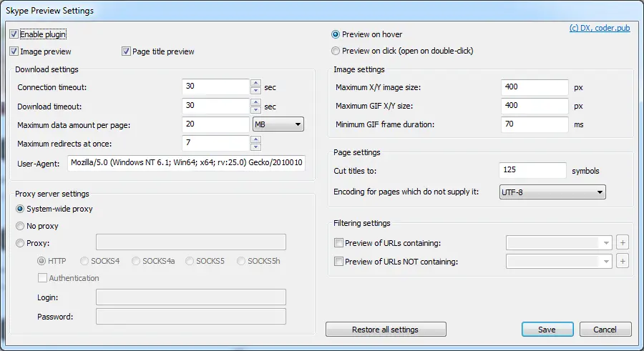
Task: Open the MB data unit dropdown
Action: pyautogui.click(x=278, y=124)
